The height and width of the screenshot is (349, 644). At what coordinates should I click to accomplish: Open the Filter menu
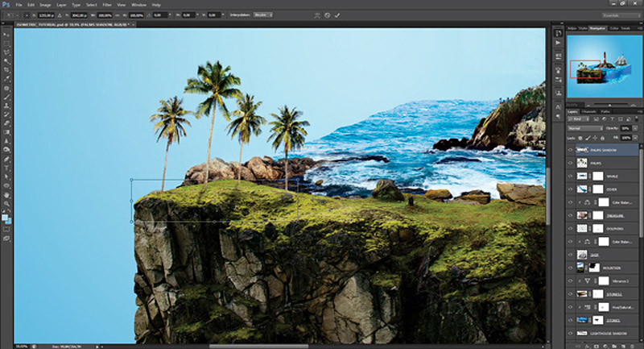tap(107, 5)
